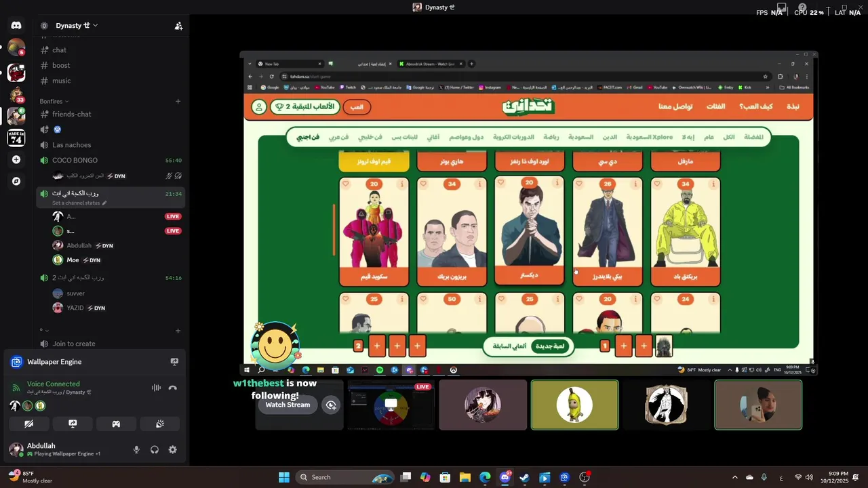The image size is (868, 488).
Task: Click the taskbar Search box
Action: point(345,477)
